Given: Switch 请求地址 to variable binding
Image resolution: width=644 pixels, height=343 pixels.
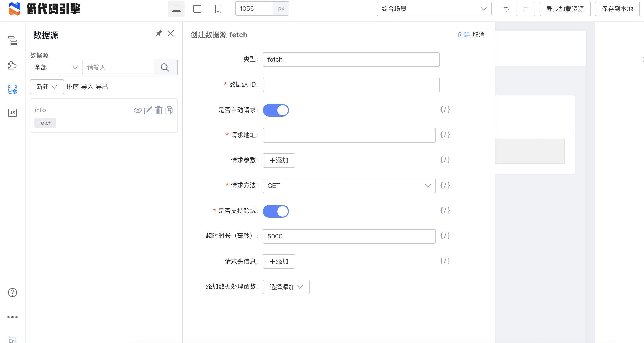Looking at the screenshot, I should (445, 135).
